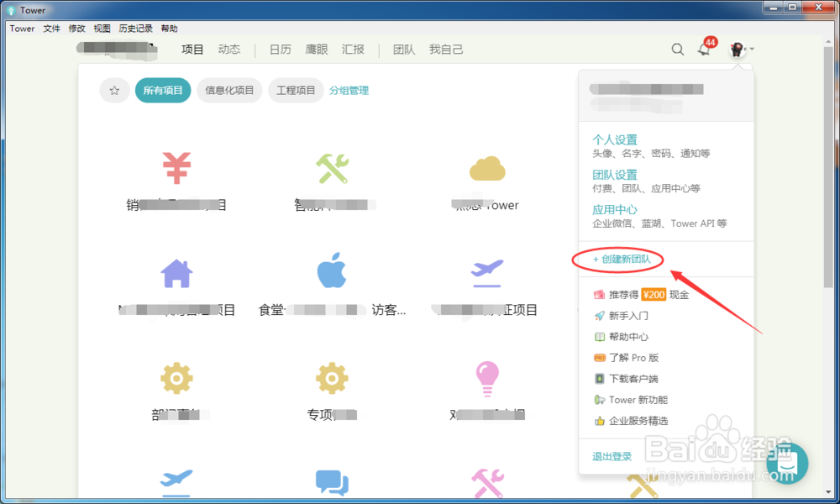Open the 文件 menu
Viewport: 840px width, 504px height.
pos(51,29)
